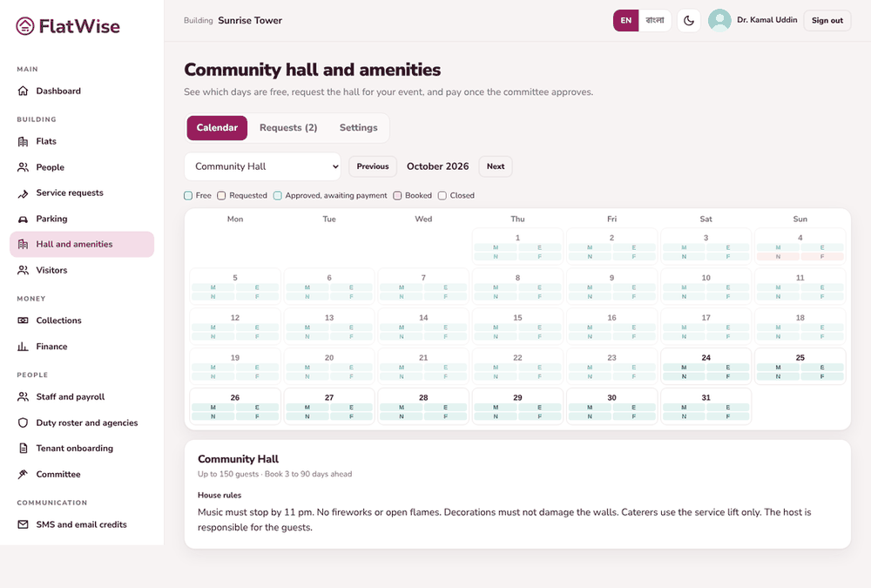Viewport: 871px width, 588px height.
Task: Click the SMS and email credits envelope icon
Action: pyautogui.click(x=23, y=524)
